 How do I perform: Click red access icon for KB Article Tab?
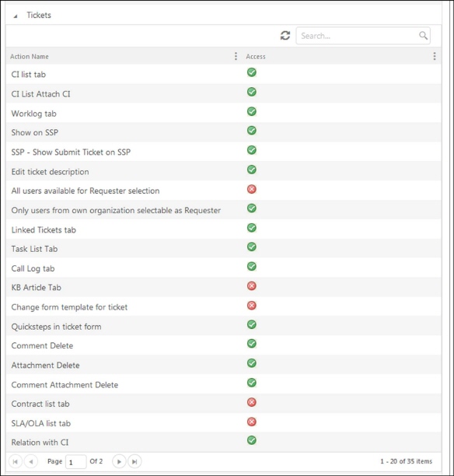252,285
